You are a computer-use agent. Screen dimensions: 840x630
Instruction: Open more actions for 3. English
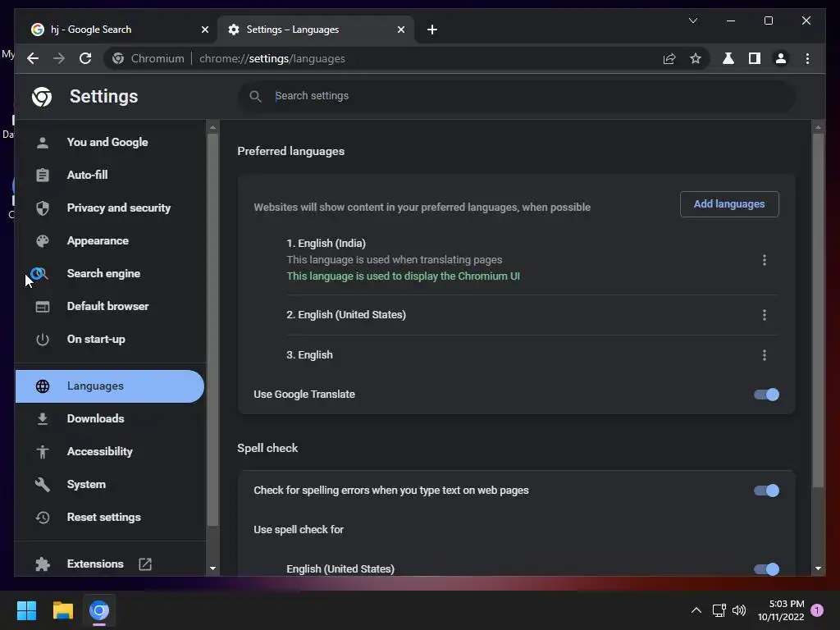point(764,355)
